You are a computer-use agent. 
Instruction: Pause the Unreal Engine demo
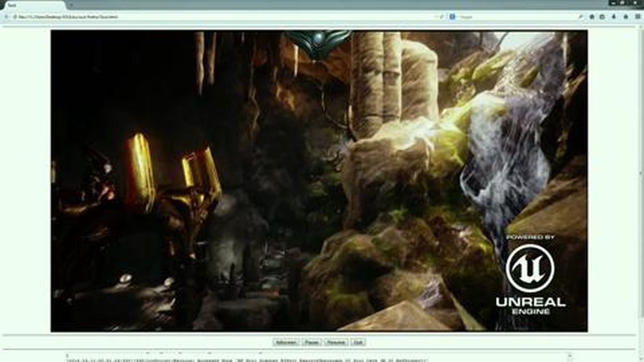tap(313, 342)
